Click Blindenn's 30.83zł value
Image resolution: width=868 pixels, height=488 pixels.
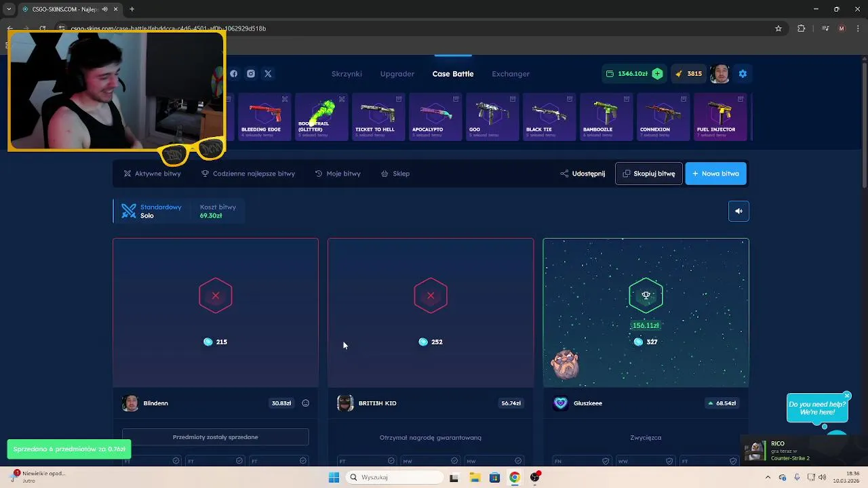point(281,403)
